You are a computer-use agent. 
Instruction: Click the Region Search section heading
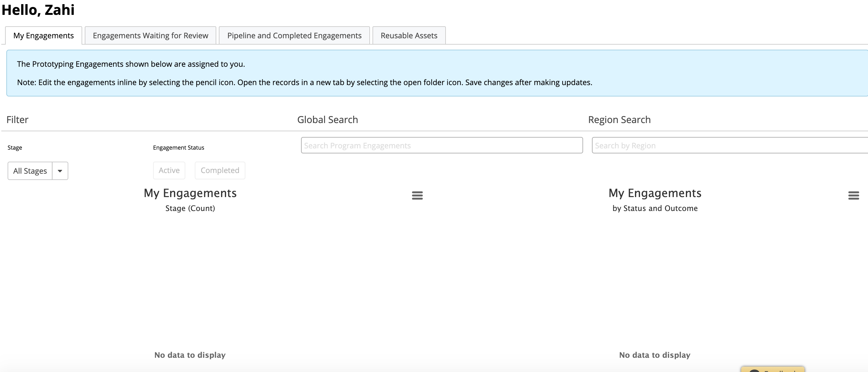[619, 120]
